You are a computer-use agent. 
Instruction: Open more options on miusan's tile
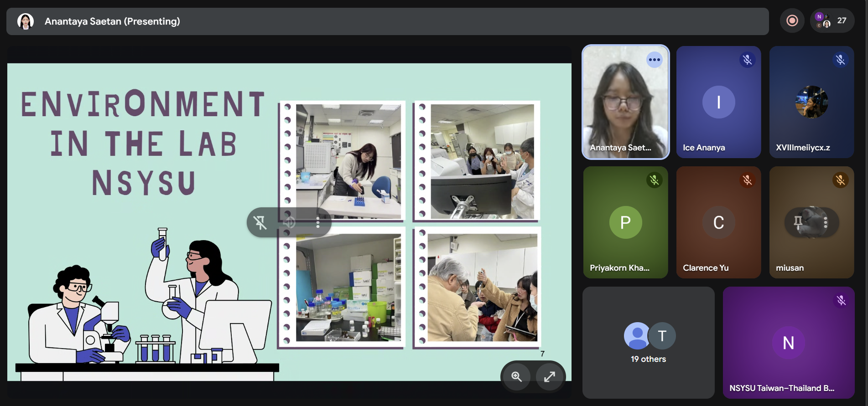pos(826,222)
